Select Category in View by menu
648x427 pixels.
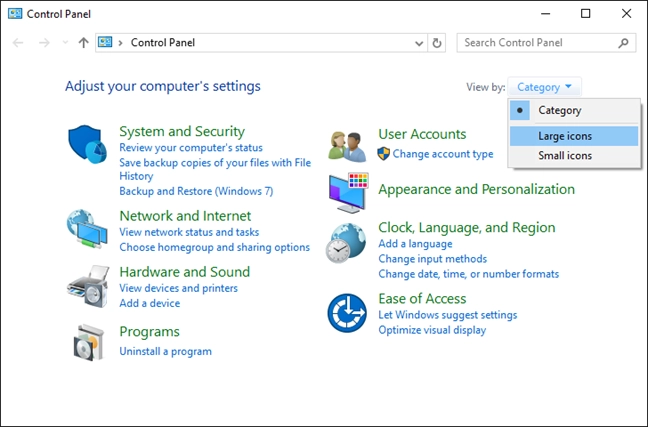(x=574, y=110)
